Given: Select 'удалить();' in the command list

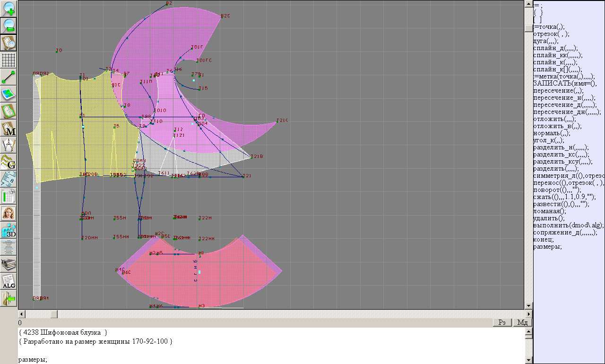Looking at the screenshot, I should coord(549,218).
